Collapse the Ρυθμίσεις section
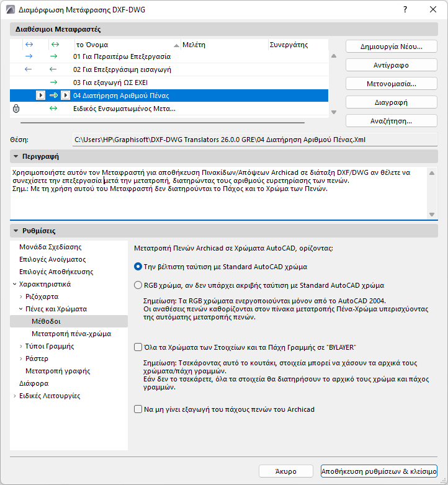This screenshot has width=448, height=485. (x=16, y=231)
